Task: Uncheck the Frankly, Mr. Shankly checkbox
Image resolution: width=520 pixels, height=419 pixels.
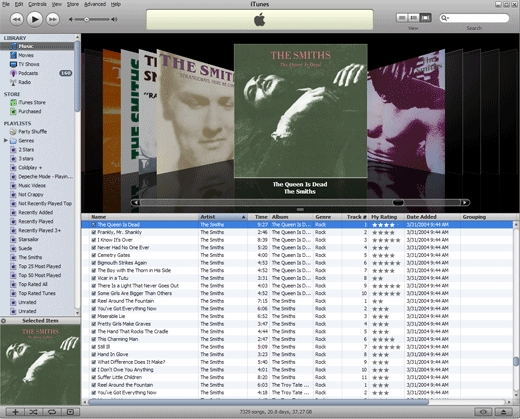Action: [x=94, y=232]
